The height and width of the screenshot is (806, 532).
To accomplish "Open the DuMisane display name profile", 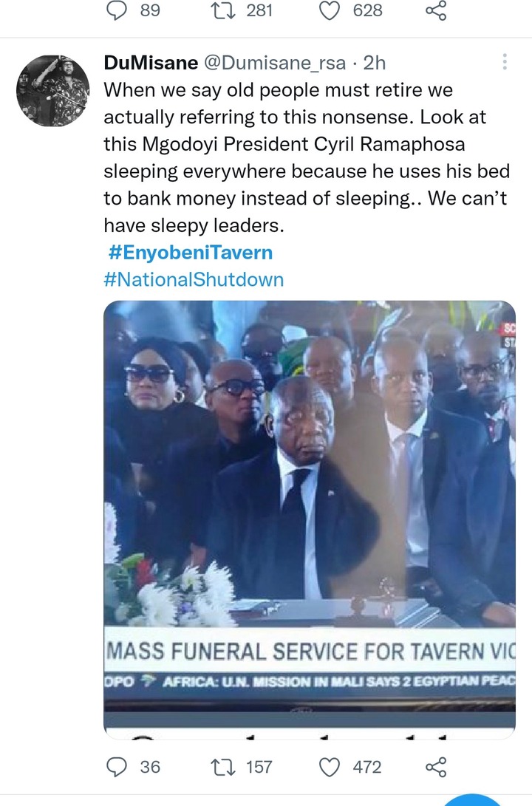I will click(x=151, y=63).
